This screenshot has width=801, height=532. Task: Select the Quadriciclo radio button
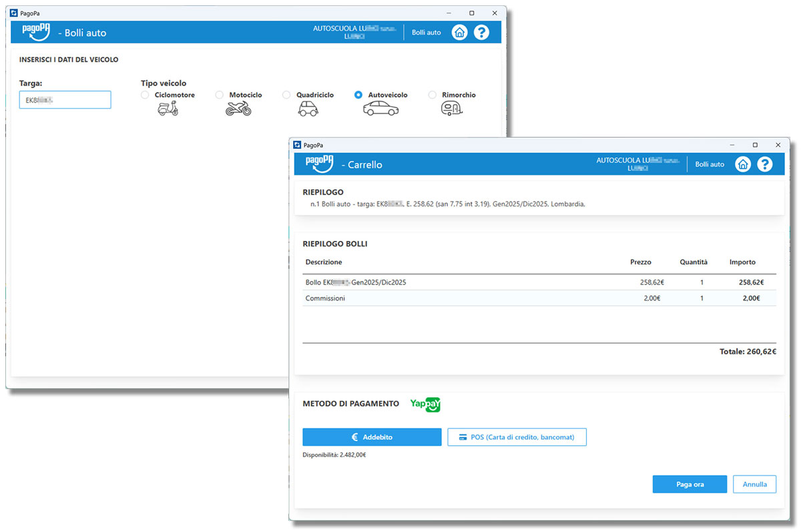click(x=286, y=95)
